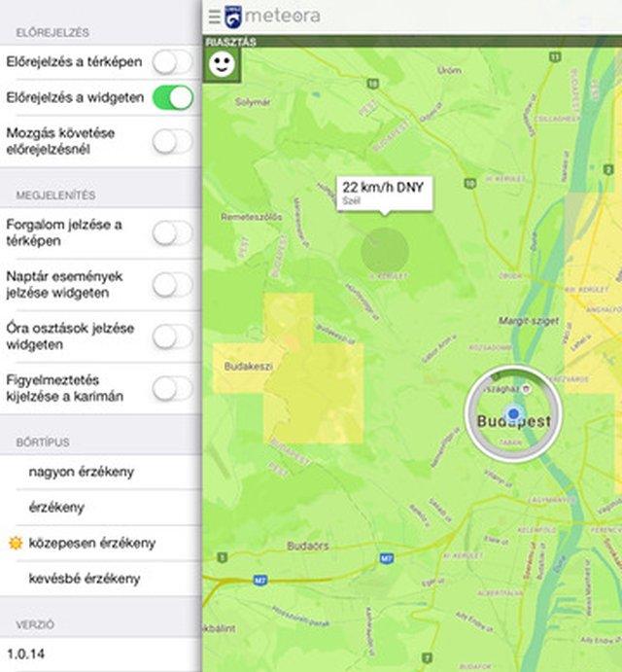
Task: Click the Budapest map label
Action: click(513, 421)
